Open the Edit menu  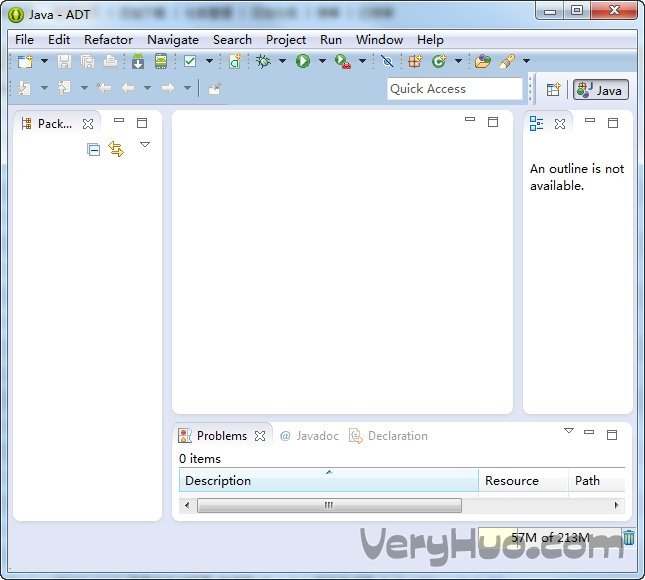[59, 40]
